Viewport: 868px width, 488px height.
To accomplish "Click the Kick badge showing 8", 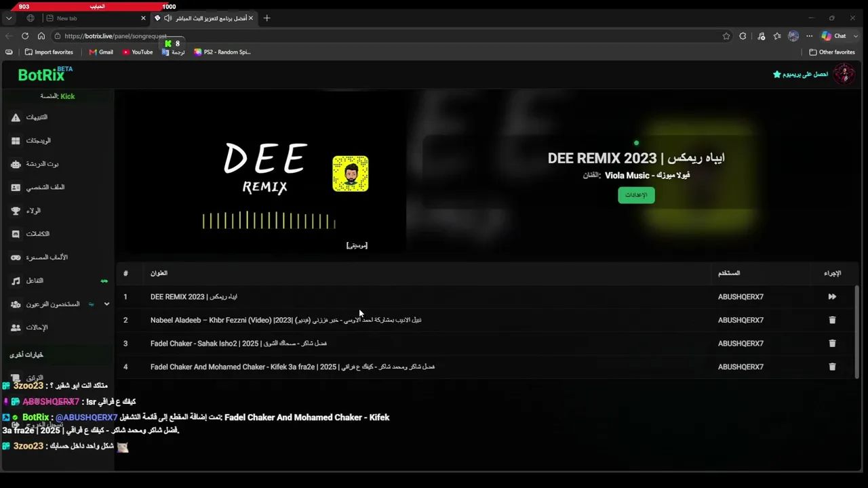I will [x=172, y=43].
